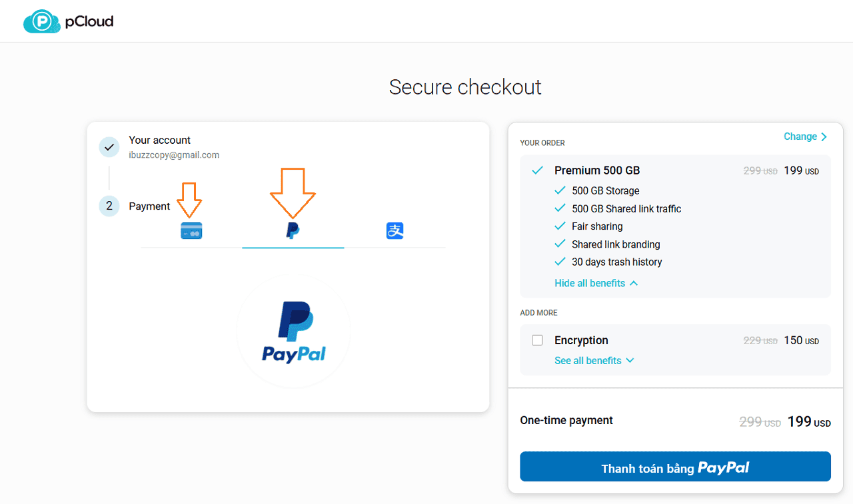
Task: Click the pCloud logo in the header
Action: coord(69,21)
